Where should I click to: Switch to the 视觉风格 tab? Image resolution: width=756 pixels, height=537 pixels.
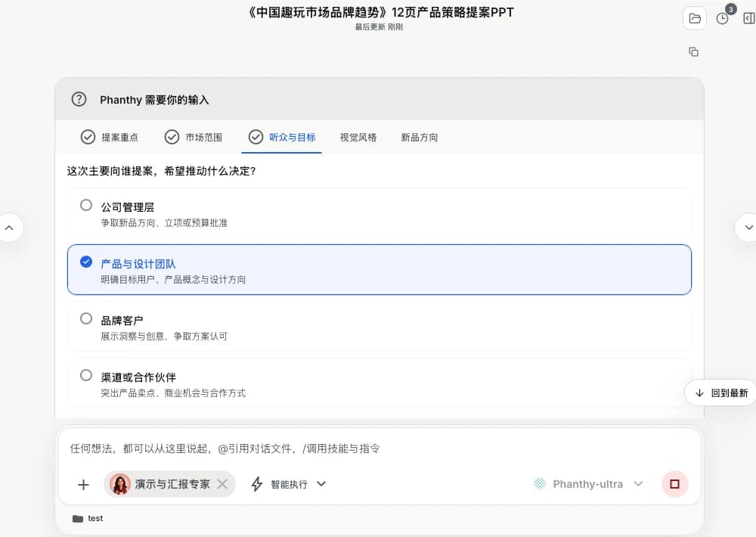[358, 138]
